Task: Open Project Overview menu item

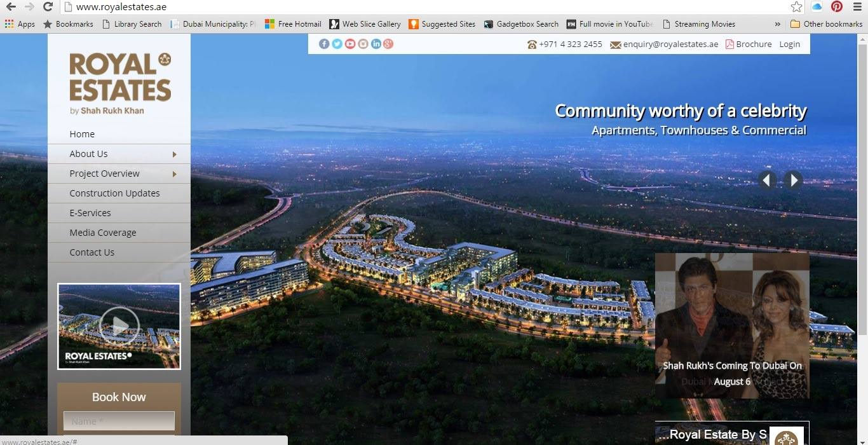Action: coord(104,174)
